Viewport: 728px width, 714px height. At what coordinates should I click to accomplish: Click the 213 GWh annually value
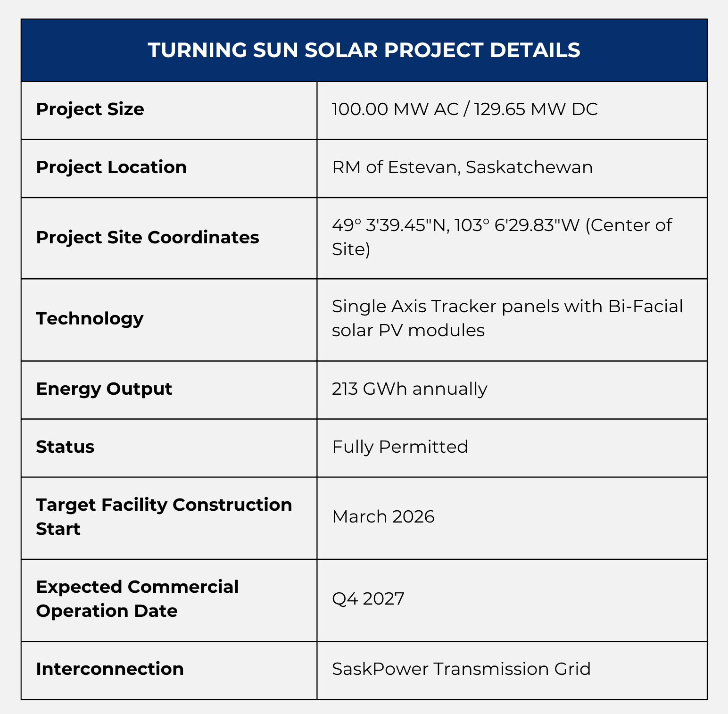409,389
